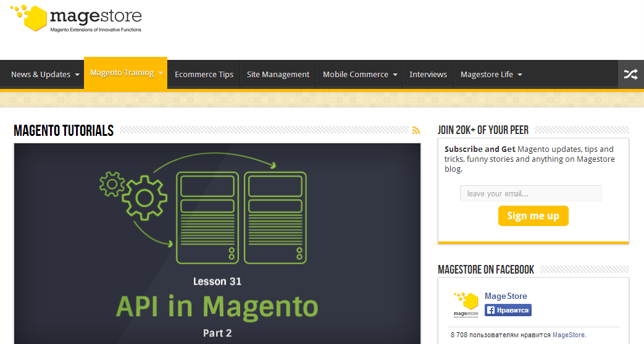Open the API in Magento Lesson 31 banner

tap(217, 243)
